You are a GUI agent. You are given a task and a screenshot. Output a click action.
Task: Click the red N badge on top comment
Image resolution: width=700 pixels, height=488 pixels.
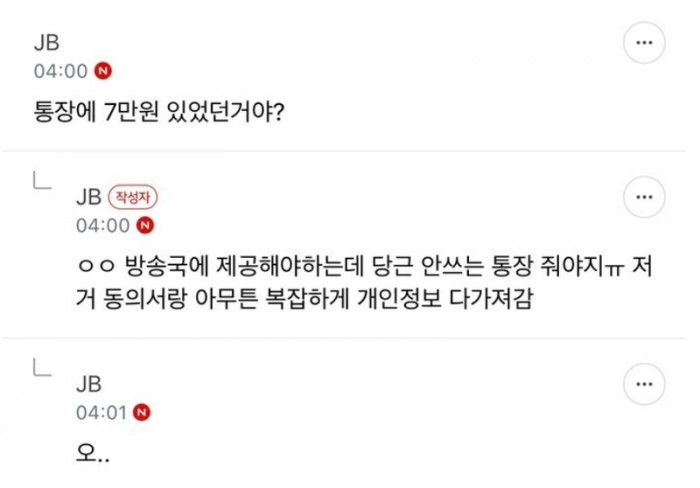click(x=103, y=71)
